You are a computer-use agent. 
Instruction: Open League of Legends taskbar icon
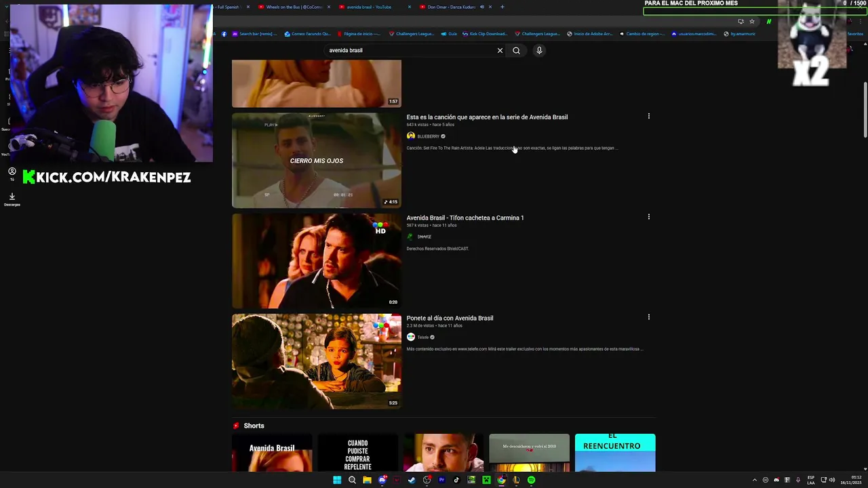pos(516,480)
